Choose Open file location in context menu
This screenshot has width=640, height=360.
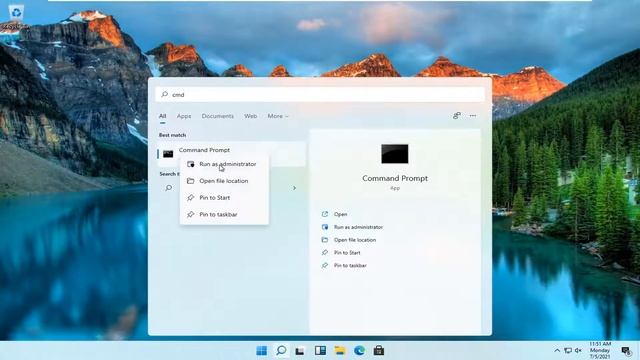[224, 181]
